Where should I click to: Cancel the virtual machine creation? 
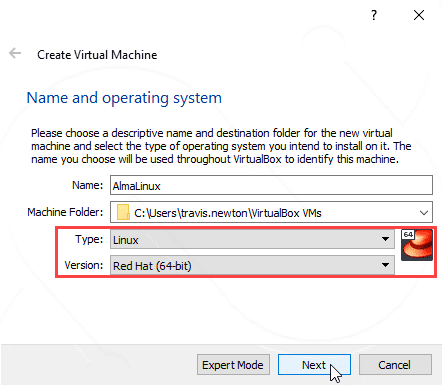395,365
